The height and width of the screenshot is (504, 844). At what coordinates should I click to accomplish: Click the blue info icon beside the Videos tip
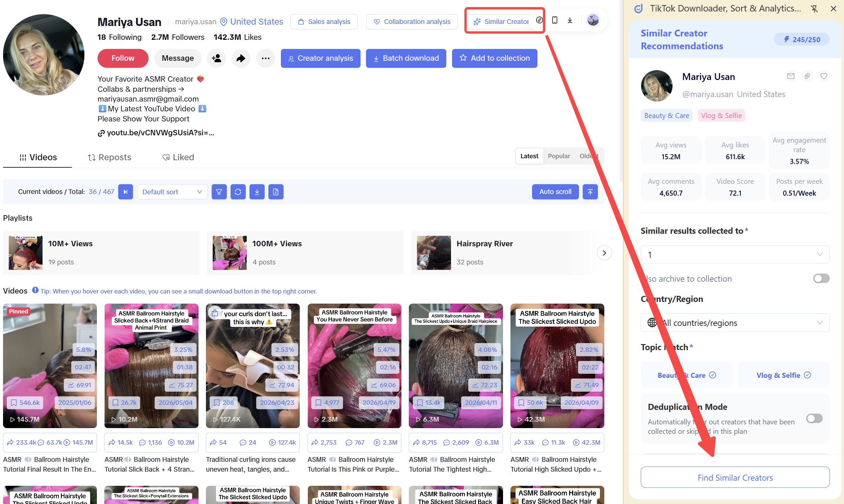[35, 290]
